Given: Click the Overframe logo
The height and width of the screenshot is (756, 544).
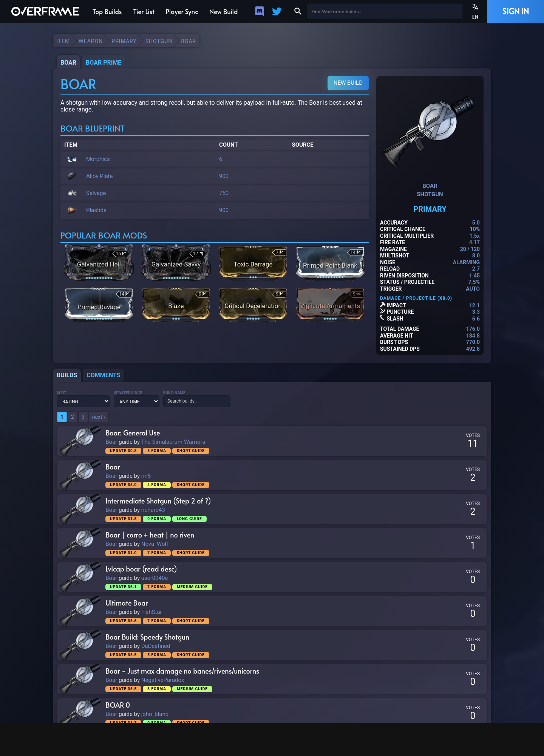Looking at the screenshot, I should (45, 11).
